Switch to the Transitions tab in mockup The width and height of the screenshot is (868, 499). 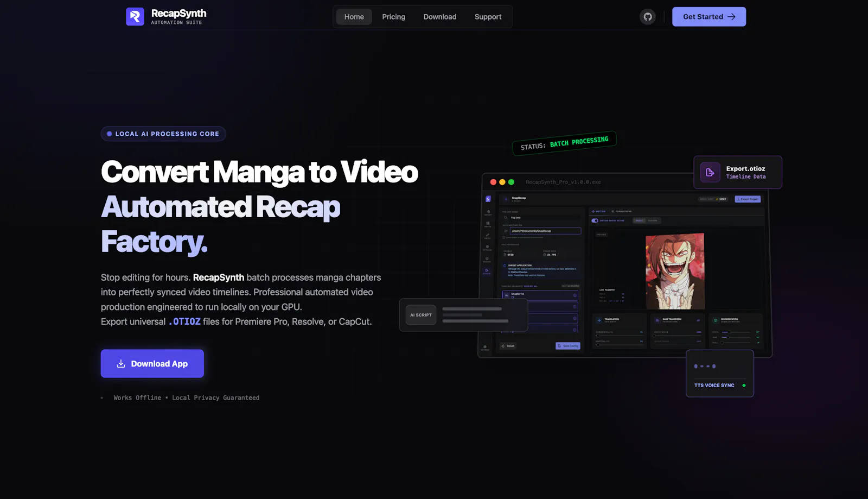click(x=621, y=211)
